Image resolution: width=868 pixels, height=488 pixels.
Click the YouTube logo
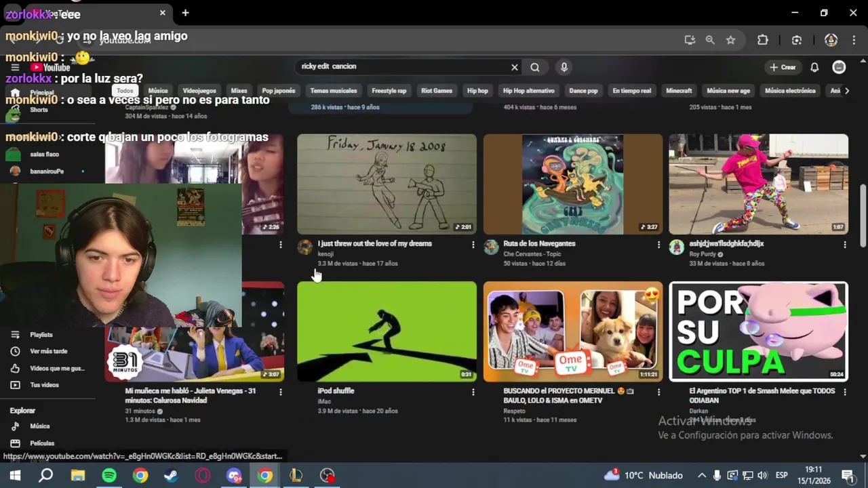[51, 67]
